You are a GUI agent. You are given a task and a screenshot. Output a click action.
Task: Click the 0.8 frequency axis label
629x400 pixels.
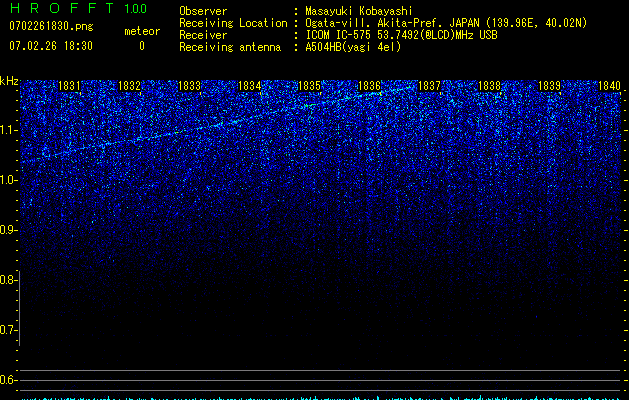[9, 280]
